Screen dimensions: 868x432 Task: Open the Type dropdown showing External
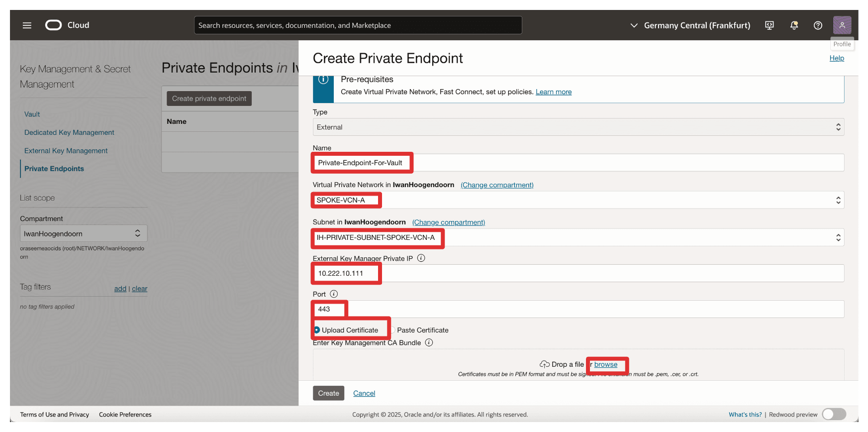click(x=578, y=127)
